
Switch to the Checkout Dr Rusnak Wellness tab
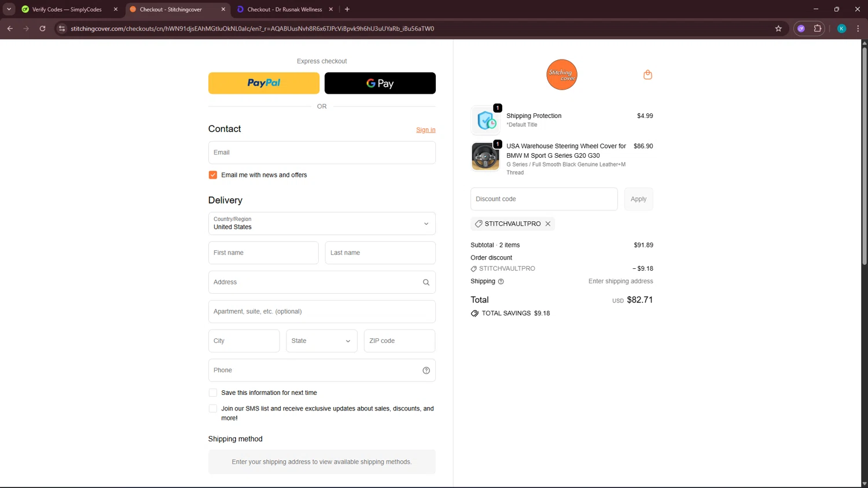point(284,9)
